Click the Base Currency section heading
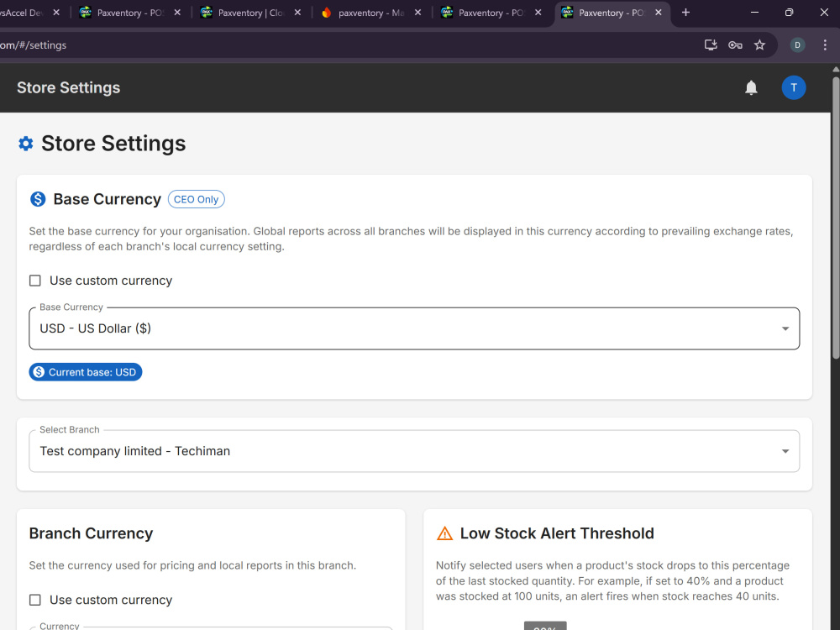This screenshot has width=840, height=630. pos(108,199)
